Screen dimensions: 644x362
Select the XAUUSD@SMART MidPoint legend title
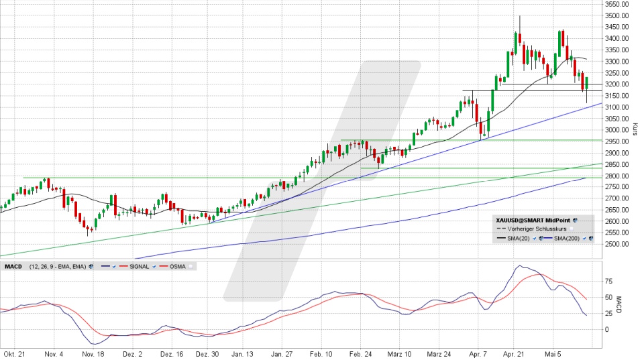pos(533,221)
